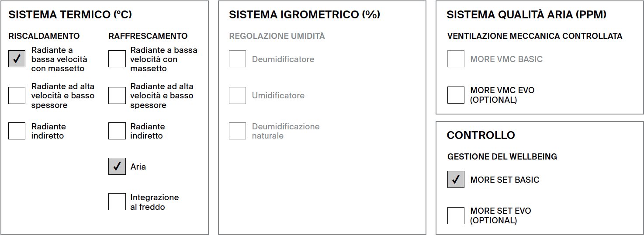Uncheck heating Radiante a bassa velocità con massetto

(x=17, y=59)
